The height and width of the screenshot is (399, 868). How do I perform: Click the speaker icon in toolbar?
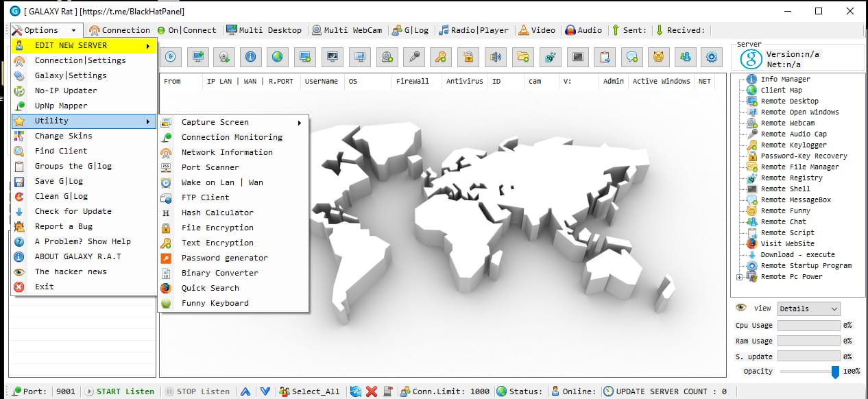(495, 58)
